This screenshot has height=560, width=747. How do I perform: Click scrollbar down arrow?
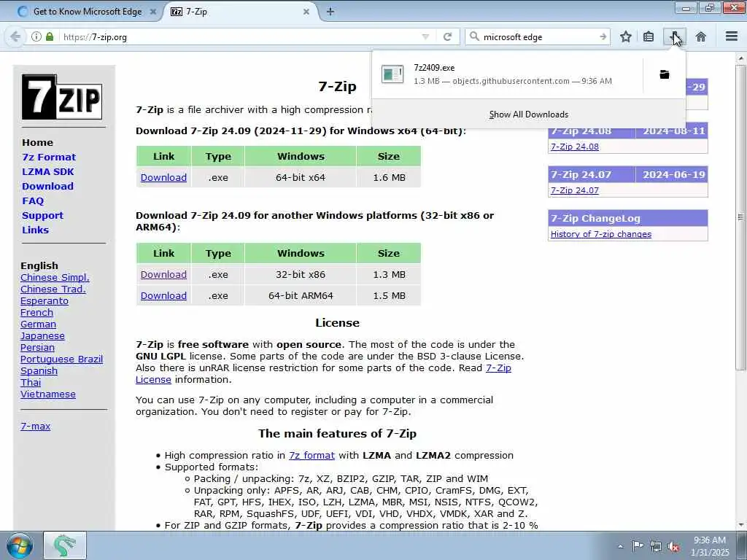point(740,525)
